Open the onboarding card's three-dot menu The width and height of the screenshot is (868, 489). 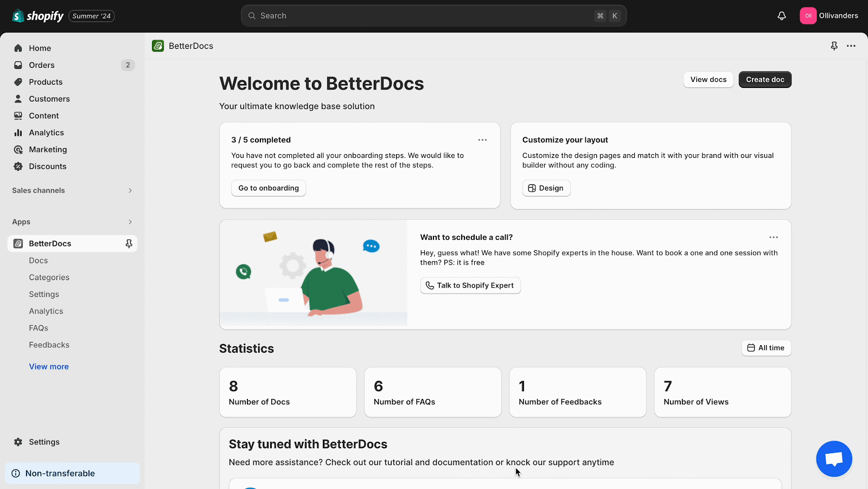pos(482,140)
